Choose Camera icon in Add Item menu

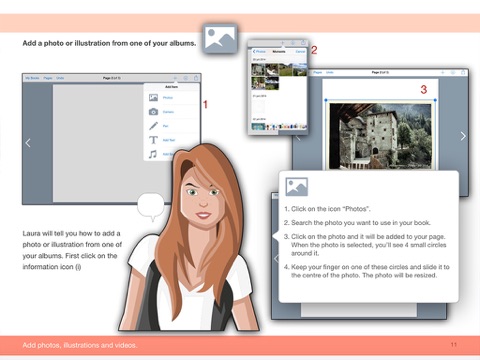coord(153,112)
